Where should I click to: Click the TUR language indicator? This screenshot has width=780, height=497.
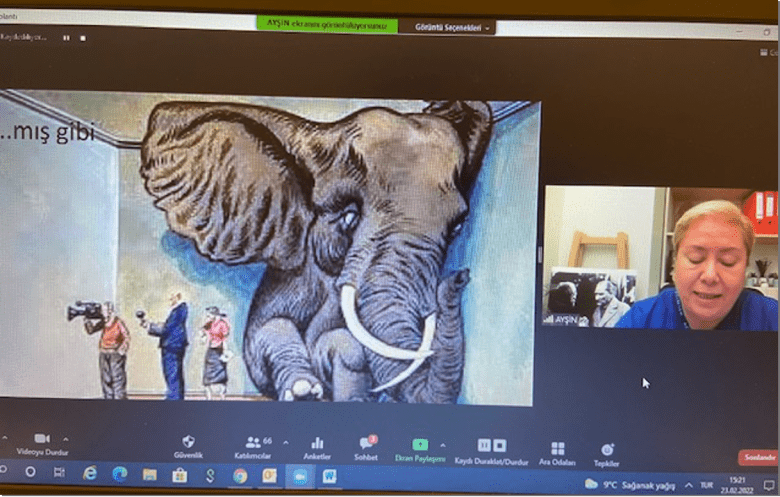tap(706, 485)
